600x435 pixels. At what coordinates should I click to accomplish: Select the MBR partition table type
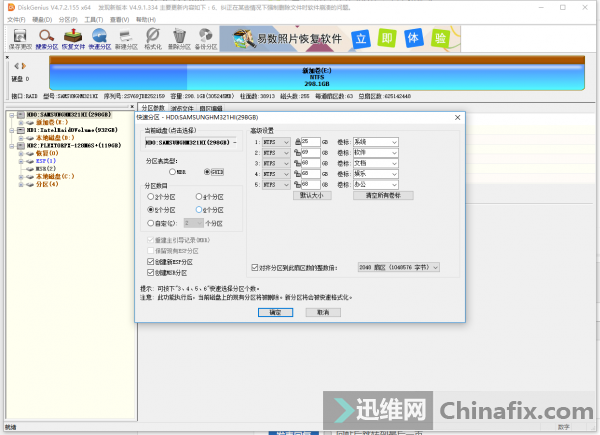(x=177, y=172)
